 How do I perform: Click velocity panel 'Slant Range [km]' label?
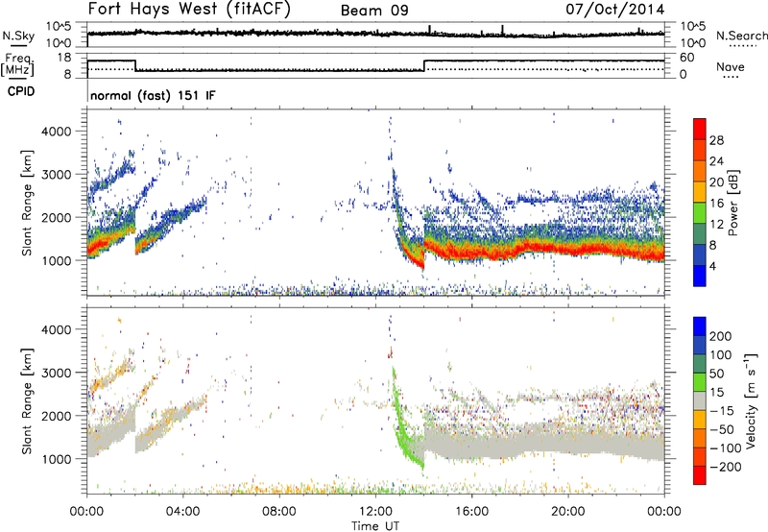[x=28, y=400]
